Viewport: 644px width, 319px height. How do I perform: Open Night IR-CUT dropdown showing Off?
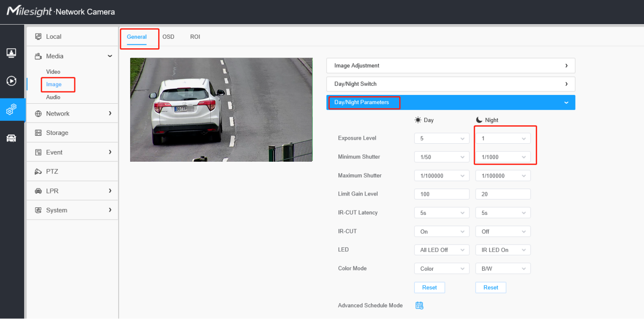[x=503, y=232]
